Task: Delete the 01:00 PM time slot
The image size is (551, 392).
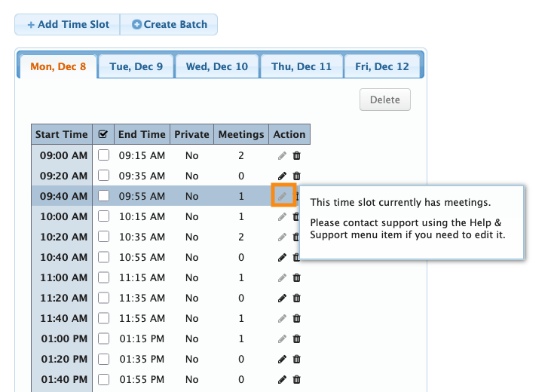Action: click(296, 338)
